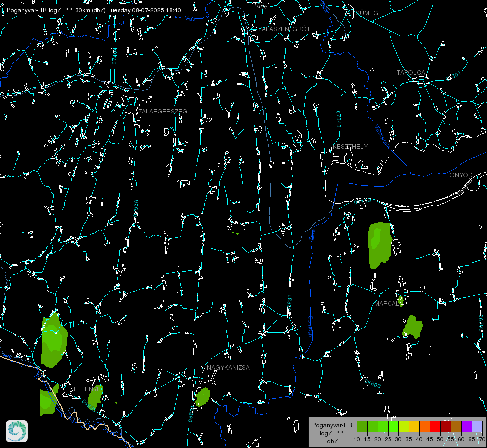Image resolution: width=487 pixels, height=448 pixels.
Task: Click the swirl logo icon in the corner
Action: pos(17,431)
